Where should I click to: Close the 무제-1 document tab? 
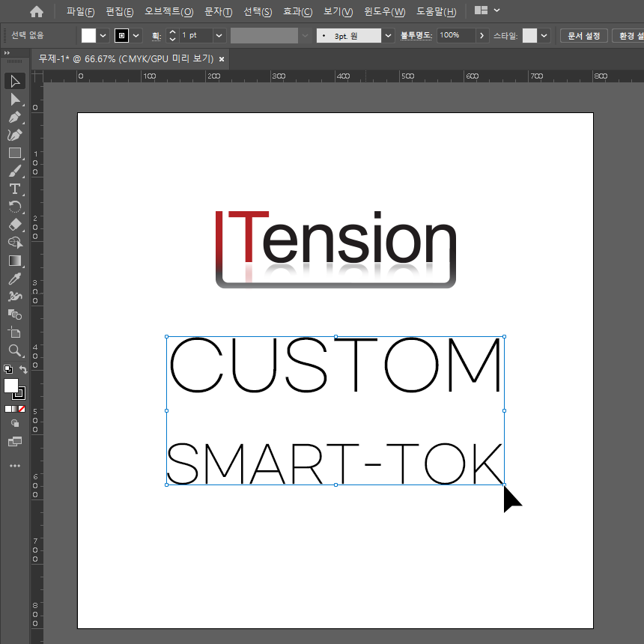click(x=222, y=58)
